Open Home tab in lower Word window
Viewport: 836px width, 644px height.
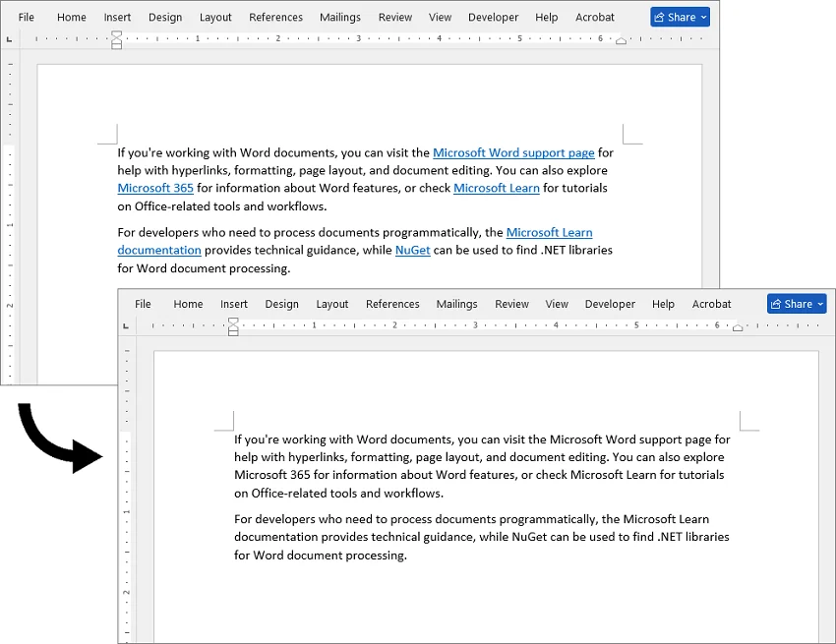point(188,304)
